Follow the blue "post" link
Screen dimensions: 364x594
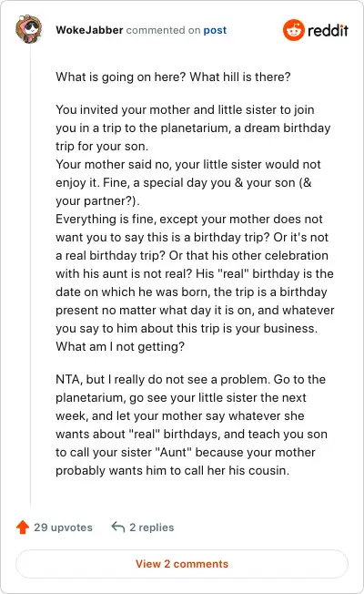pos(215,30)
